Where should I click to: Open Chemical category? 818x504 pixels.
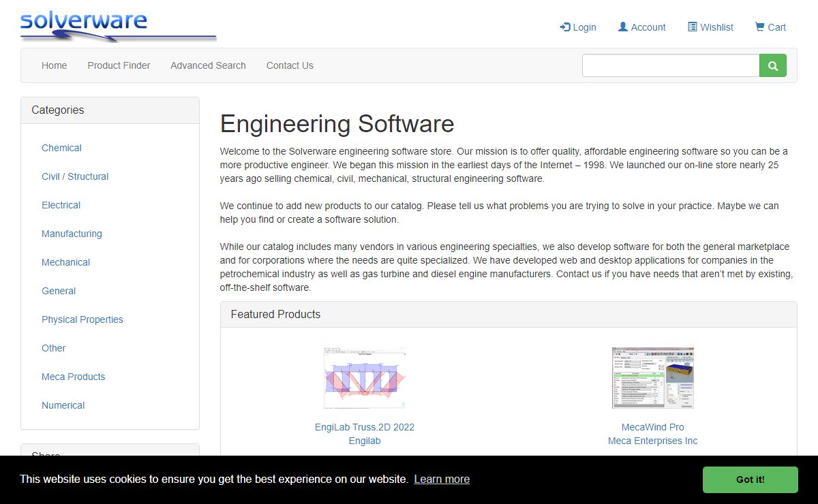(x=61, y=148)
